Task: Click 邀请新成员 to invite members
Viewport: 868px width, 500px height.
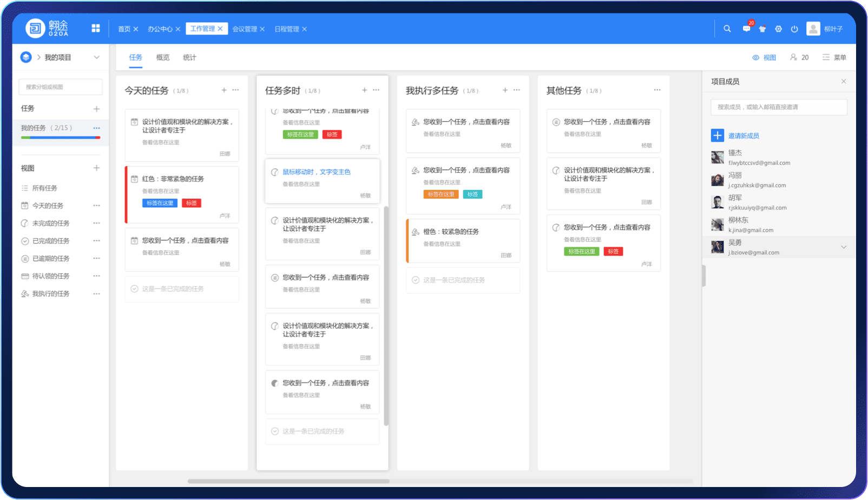Action: click(x=743, y=136)
